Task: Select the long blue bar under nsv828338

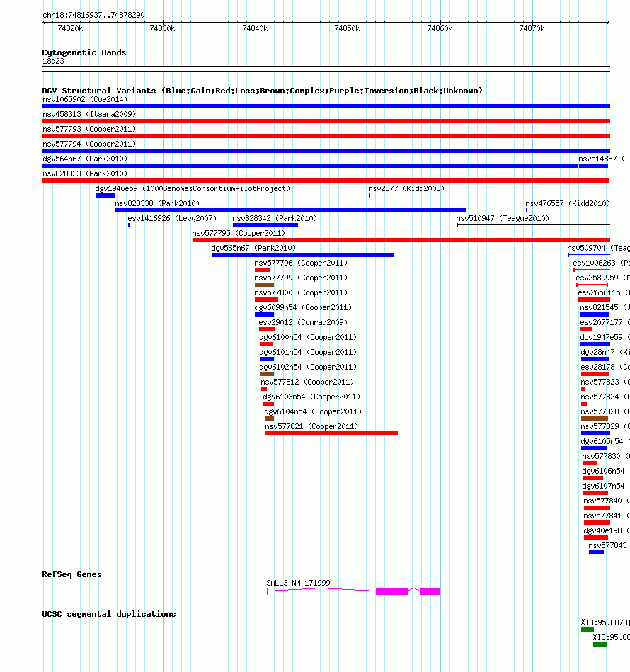Action: coord(290,210)
